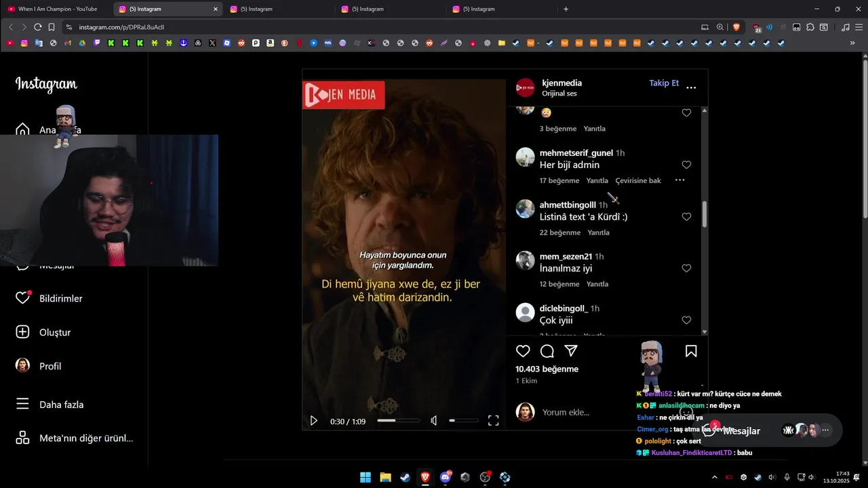Expand the Daha fazla menu
The height and width of the screenshot is (488, 868).
tap(50, 405)
